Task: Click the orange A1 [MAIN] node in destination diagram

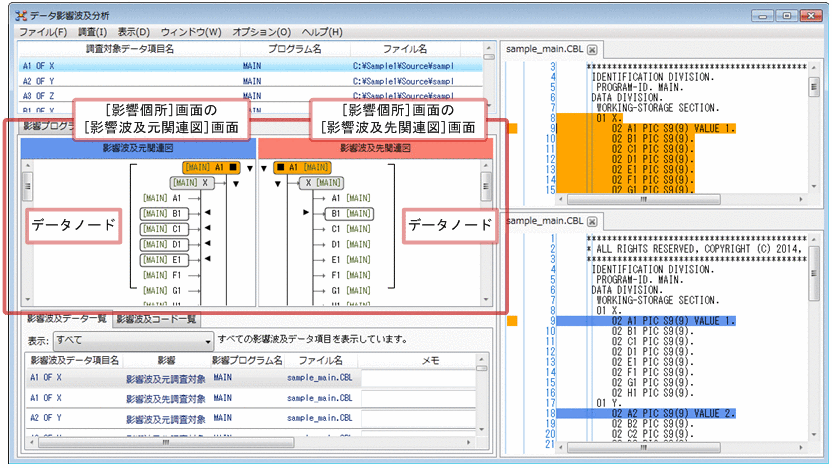Action: point(302,167)
